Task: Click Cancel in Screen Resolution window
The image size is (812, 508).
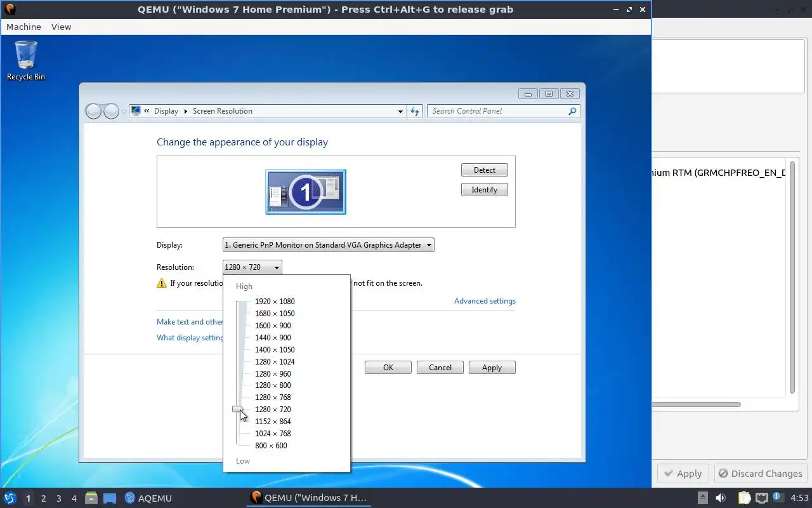Action: [x=440, y=368]
